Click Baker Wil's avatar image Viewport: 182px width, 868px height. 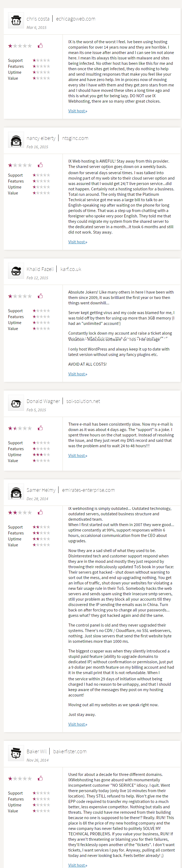(16, 753)
